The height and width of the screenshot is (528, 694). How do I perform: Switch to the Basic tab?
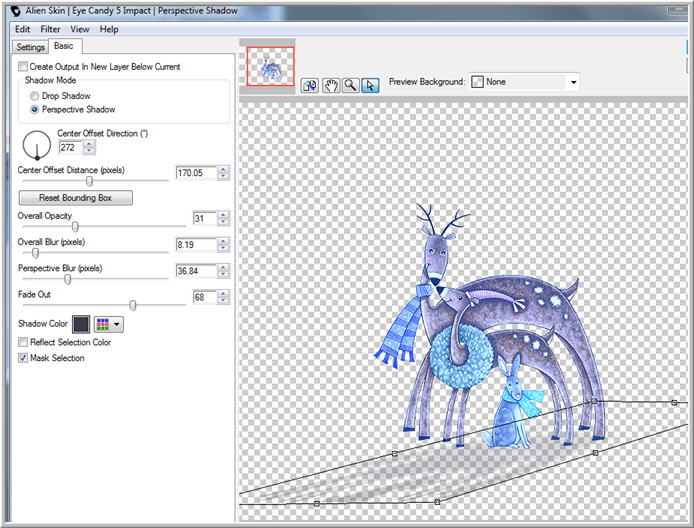pos(64,46)
